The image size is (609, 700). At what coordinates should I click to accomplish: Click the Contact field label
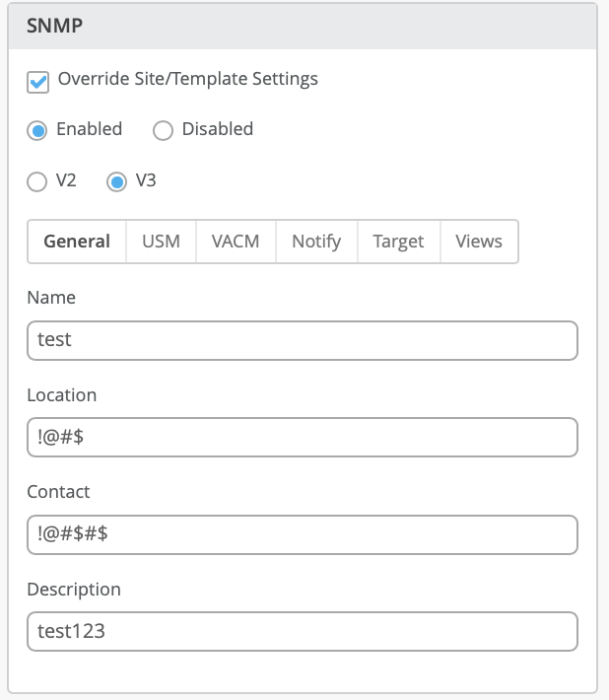click(x=58, y=492)
